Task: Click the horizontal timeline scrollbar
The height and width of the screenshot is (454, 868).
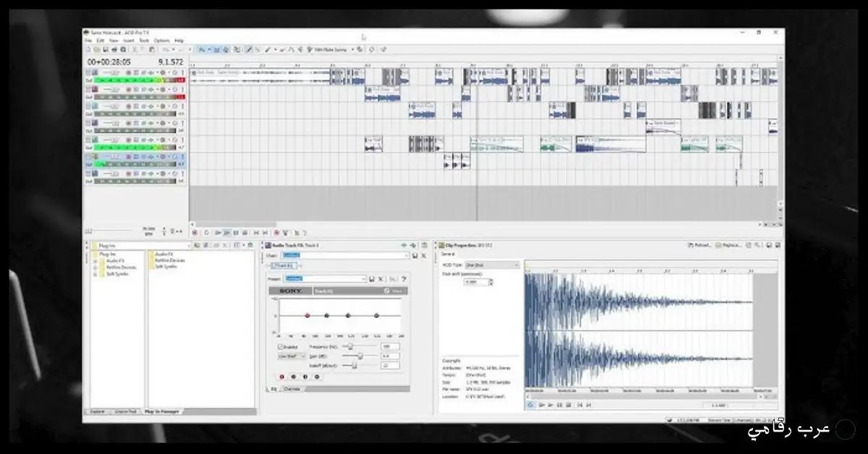Action: [x=231, y=224]
